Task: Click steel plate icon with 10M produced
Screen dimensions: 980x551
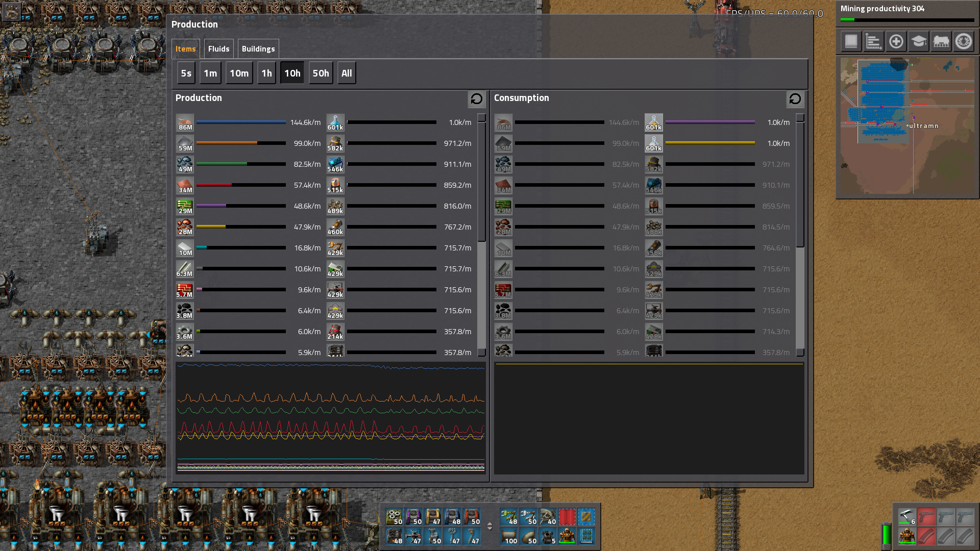Action: pos(185,248)
